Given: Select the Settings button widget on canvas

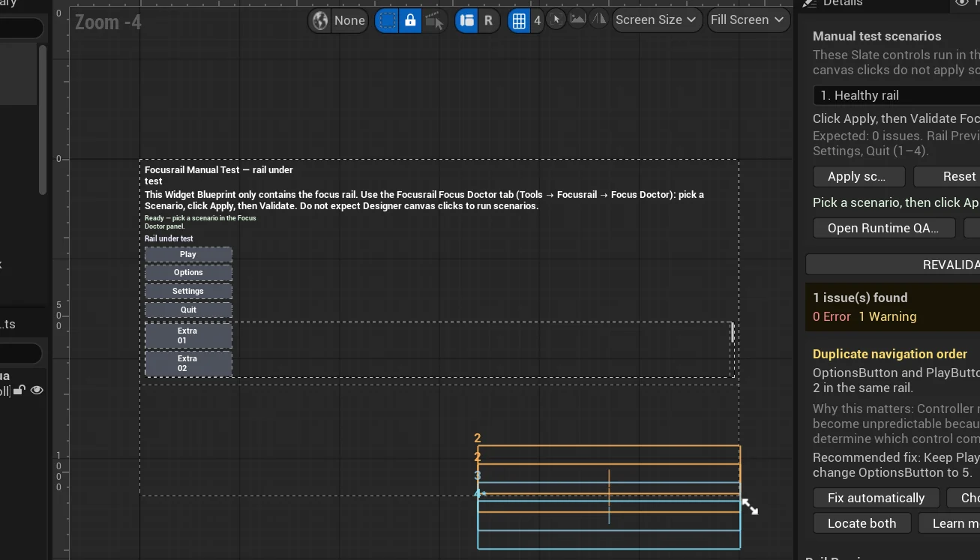Looking at the screenshot, I should (188, 291).
